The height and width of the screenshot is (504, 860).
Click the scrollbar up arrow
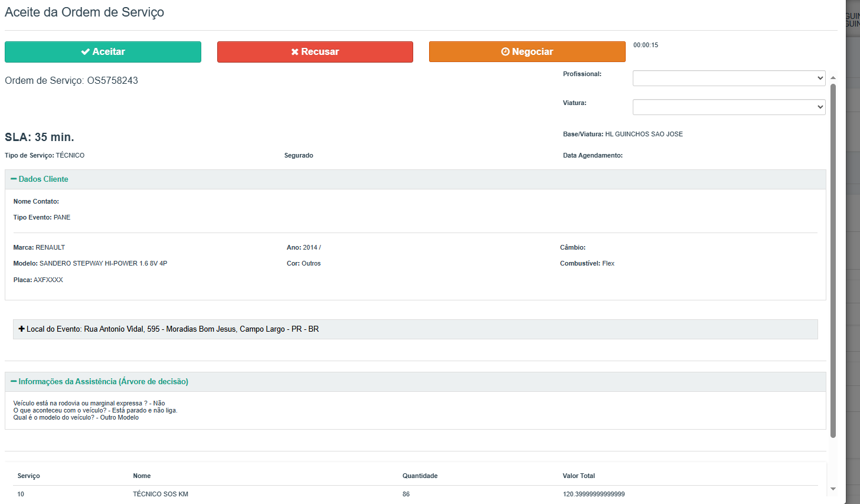tap(833, 77)
